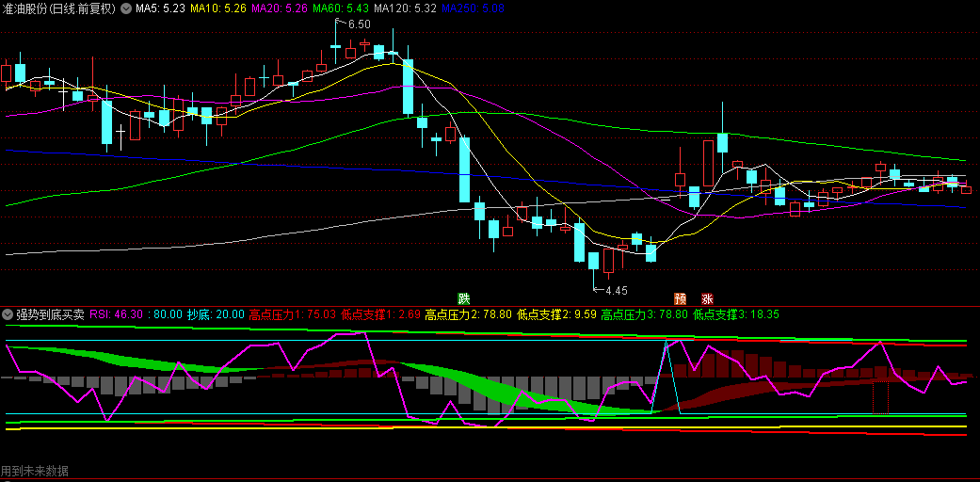Select the MA10: 5.26 label
The width and height of the screenshot is (980, 482).
[x=218, y=8]
